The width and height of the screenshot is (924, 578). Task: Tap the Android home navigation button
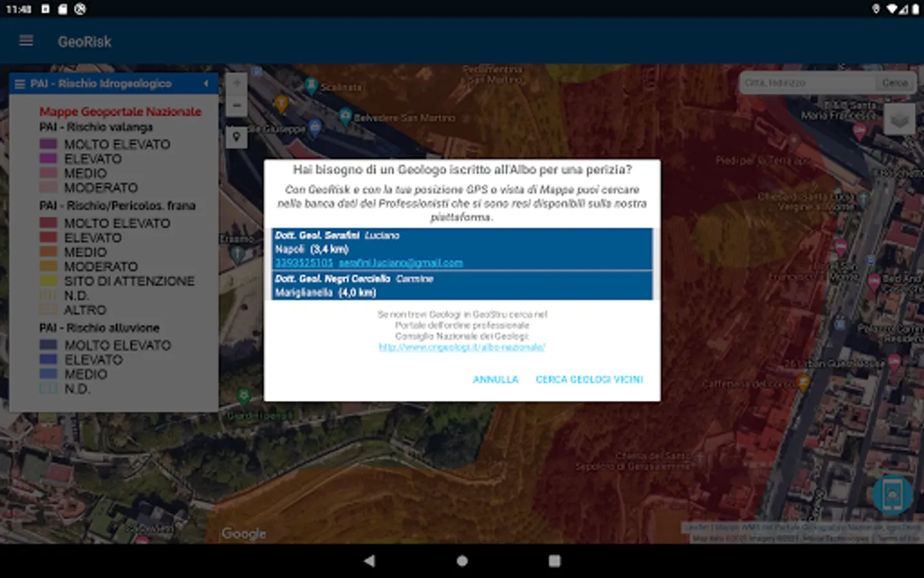point(462,561)
